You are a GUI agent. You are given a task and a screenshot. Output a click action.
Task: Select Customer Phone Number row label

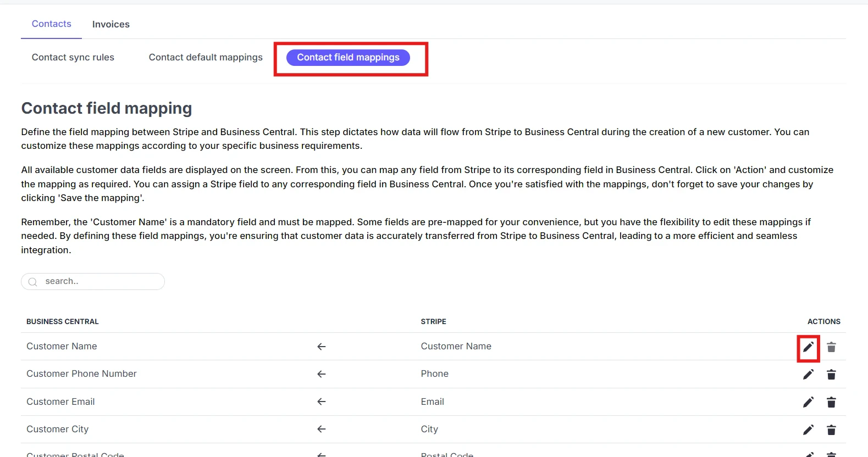(81, 374)
